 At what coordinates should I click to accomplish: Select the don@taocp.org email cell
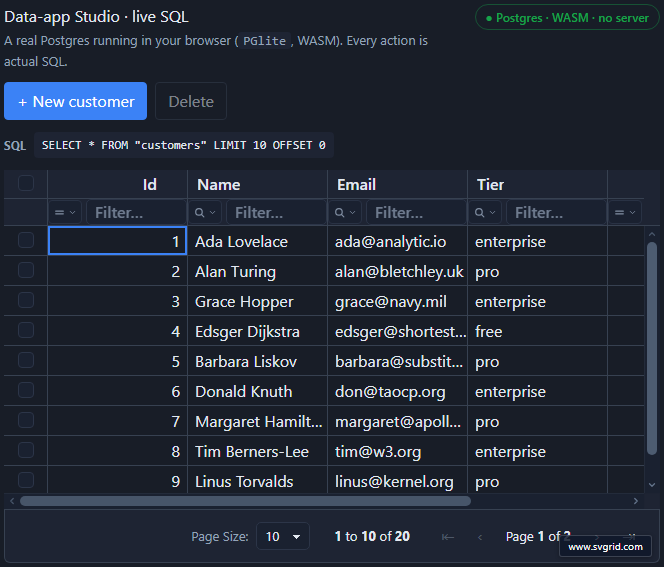pos(397,391)
